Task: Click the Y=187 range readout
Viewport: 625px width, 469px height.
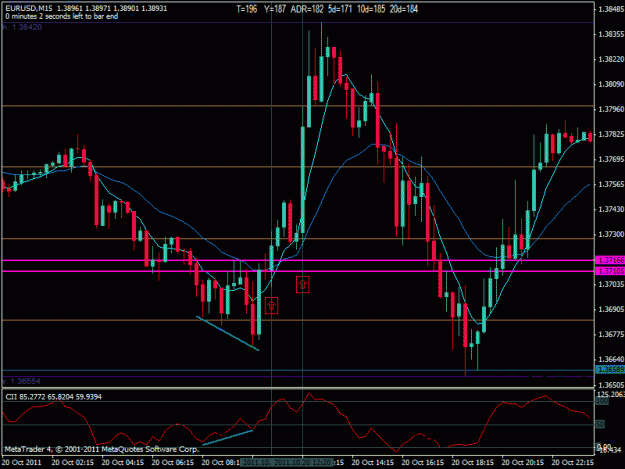Action: pyautogui.click(x=275, y=9)
